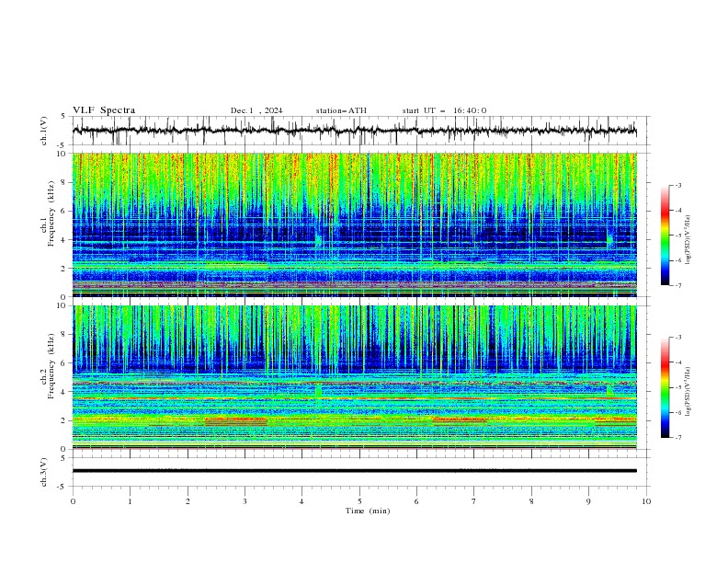Viewport: 728px width, 563px height.
Task: Click time axis tick label "2"
Action: (x=188, y=501)
